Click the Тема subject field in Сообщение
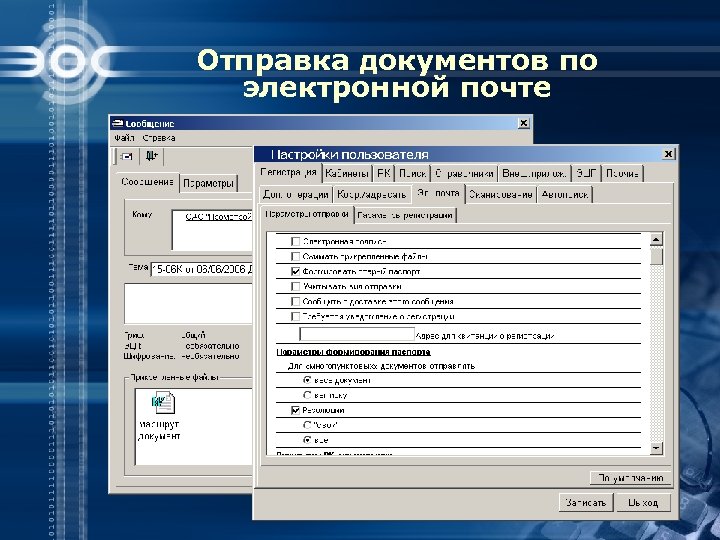Viewport: 720px width, 540px height. tap(202, 269)
